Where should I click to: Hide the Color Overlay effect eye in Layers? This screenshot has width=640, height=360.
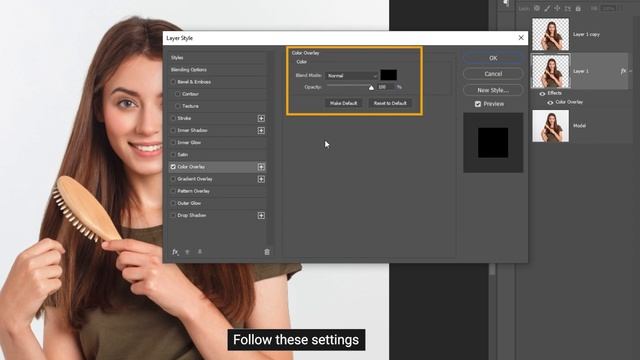[550, 102]
